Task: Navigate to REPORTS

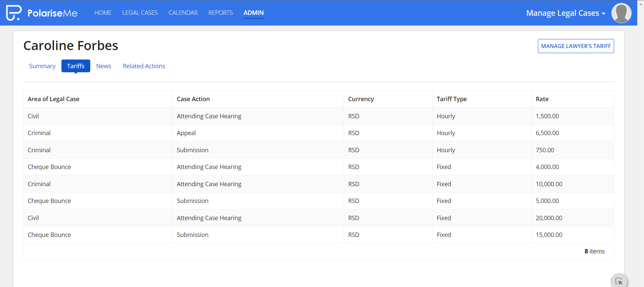Action: click(x=220, y=13)
